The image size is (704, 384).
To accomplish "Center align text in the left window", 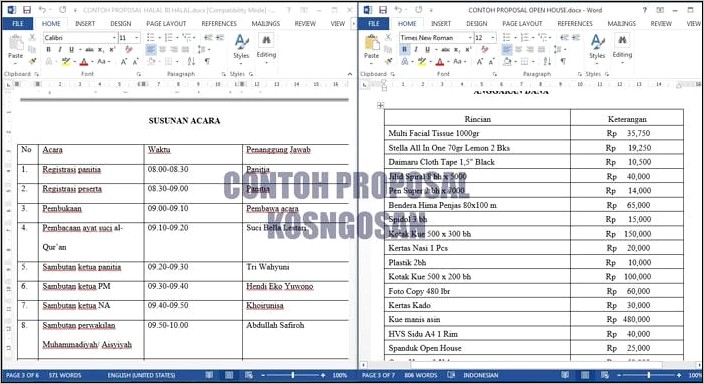I will 162,49.
